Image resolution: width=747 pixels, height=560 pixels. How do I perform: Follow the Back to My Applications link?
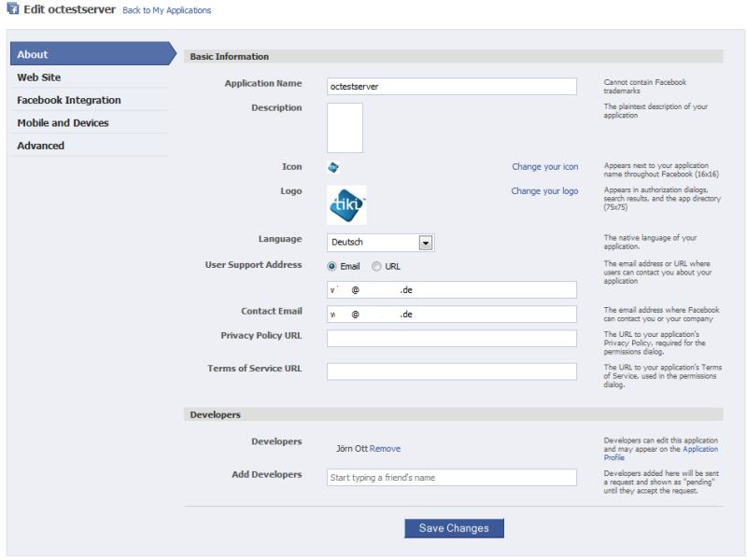(167, 10)
